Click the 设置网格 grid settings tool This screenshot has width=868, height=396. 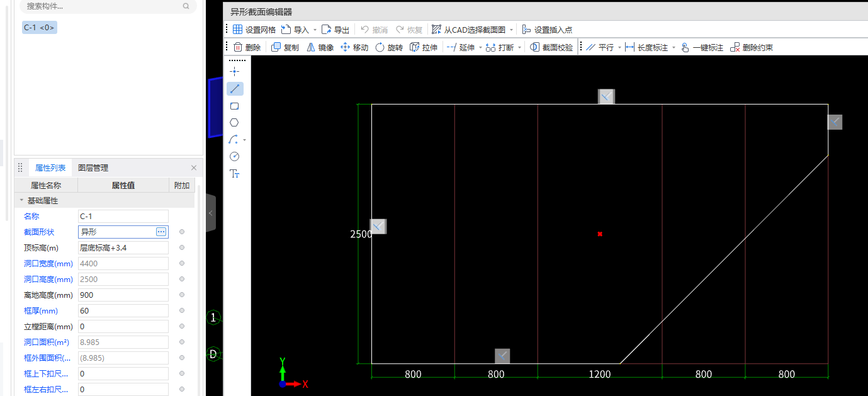click(x=254, y=30)
